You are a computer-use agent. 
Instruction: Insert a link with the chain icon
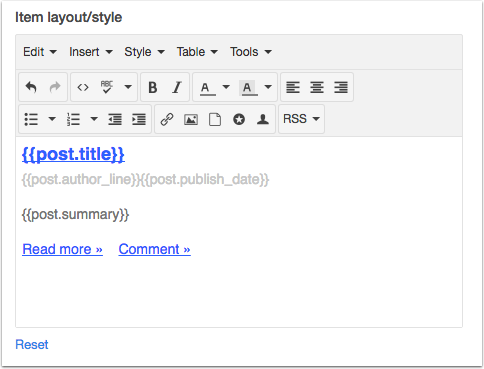(x=167, y=119)
